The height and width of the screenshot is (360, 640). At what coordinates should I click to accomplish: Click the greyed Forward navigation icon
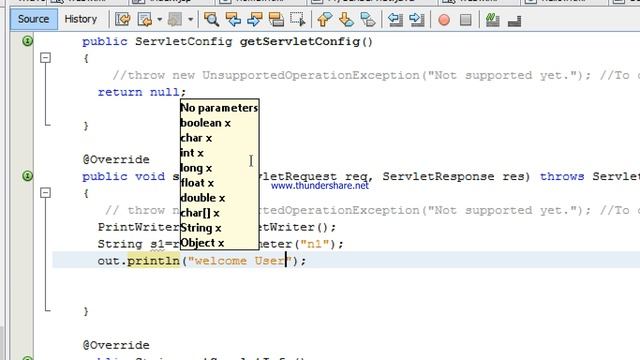175,19
